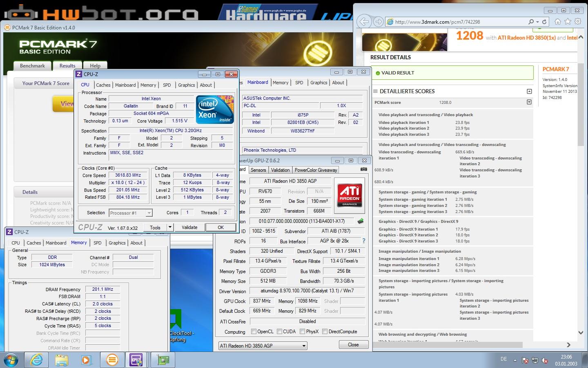Viewport: 588px width, 368px height.
Task: Enable the PhysX checkbox in GPU-Z
Action: [303, 332]
